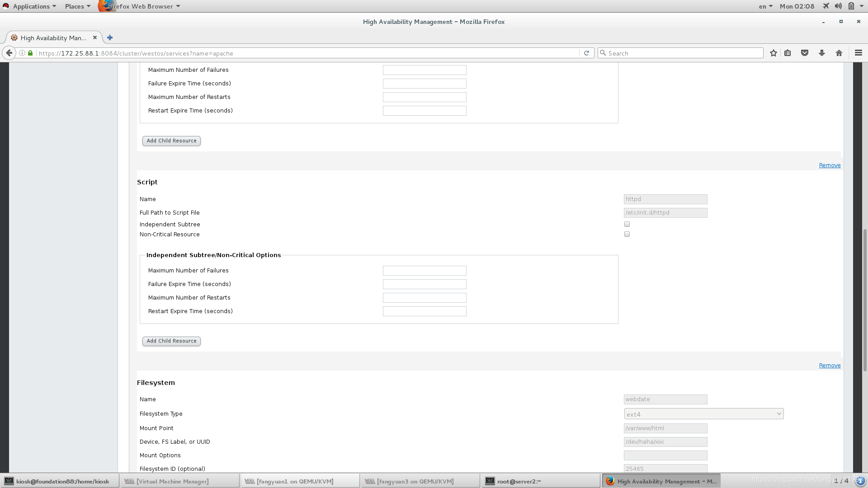
Task: Open the Firefox hamburger menu
Action: 859,53
